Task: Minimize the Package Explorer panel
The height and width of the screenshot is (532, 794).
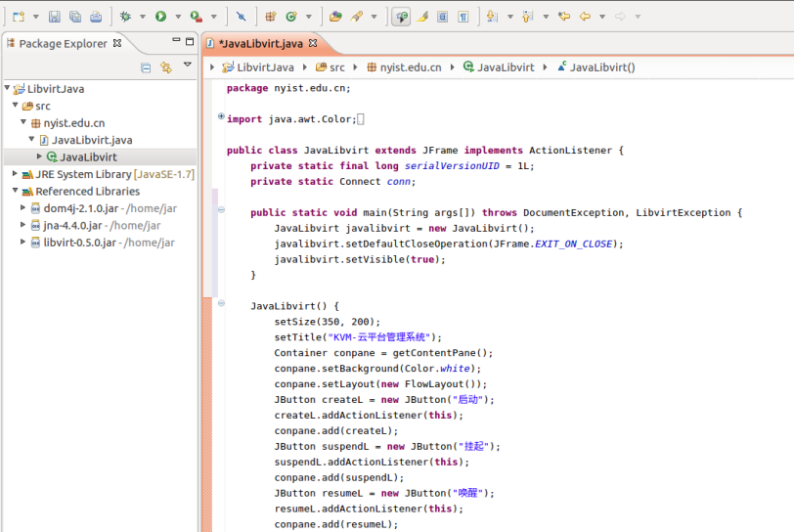Action: (x=176, y=40)
